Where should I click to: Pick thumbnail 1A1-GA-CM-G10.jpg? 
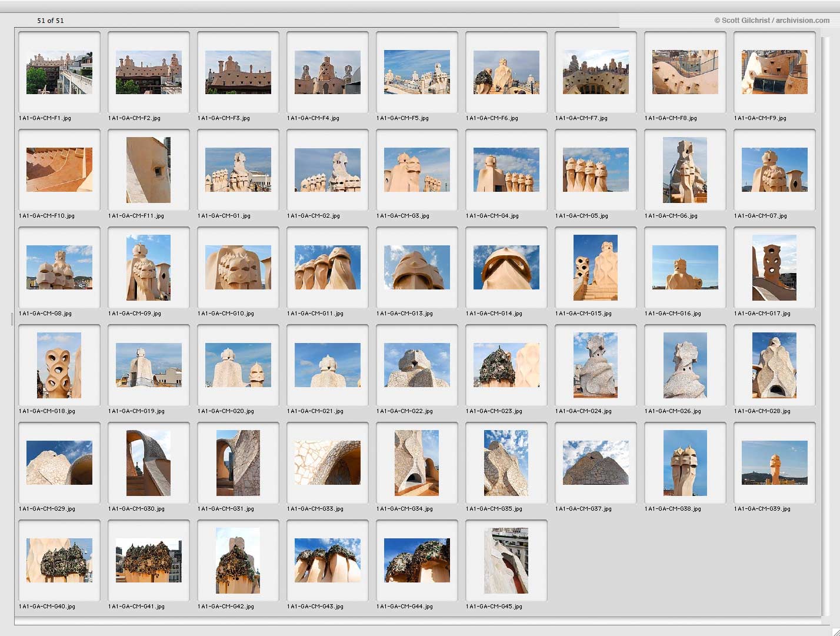click(238, 268)
